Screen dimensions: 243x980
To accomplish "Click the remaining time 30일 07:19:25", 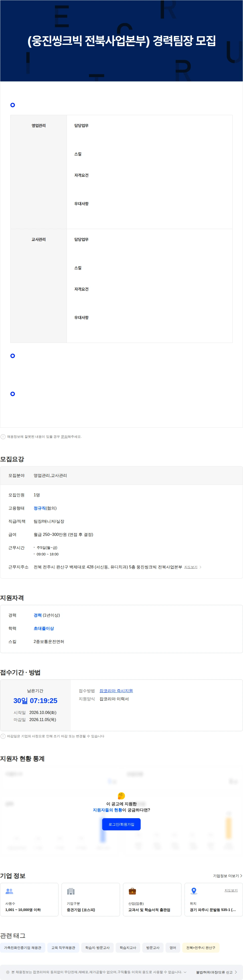I will [x=35, y=701].
